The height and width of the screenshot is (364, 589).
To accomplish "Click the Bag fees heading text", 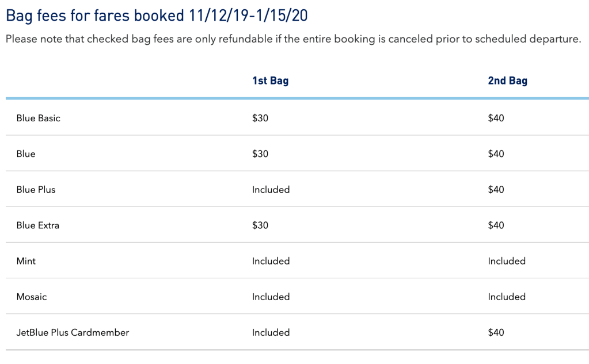I will (x=157, y=16).
